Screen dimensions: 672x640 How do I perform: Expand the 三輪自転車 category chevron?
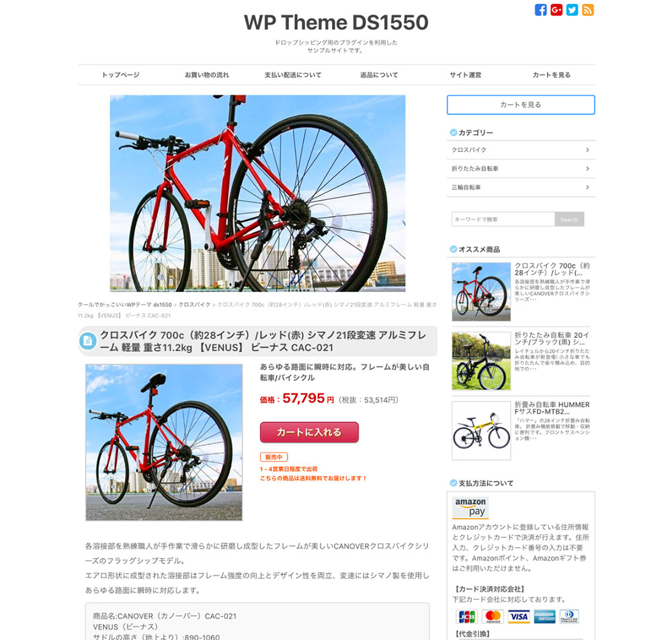tap(587, 187)
